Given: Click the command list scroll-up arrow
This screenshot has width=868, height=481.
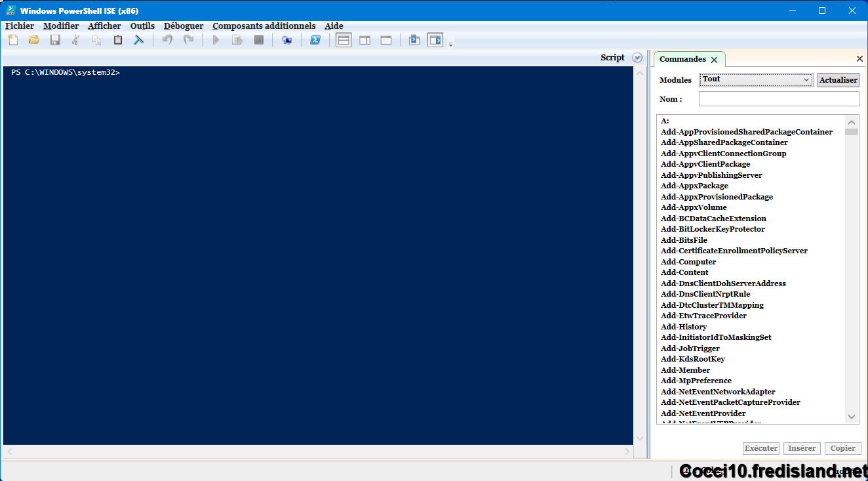Looking at the screenshot, I should coord(852,121).
